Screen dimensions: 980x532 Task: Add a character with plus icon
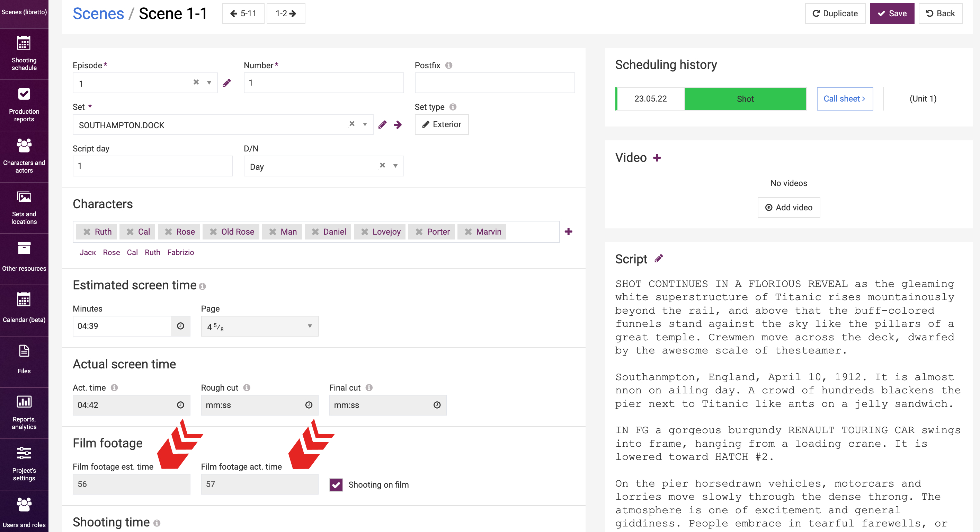click(x=568, y=232)
